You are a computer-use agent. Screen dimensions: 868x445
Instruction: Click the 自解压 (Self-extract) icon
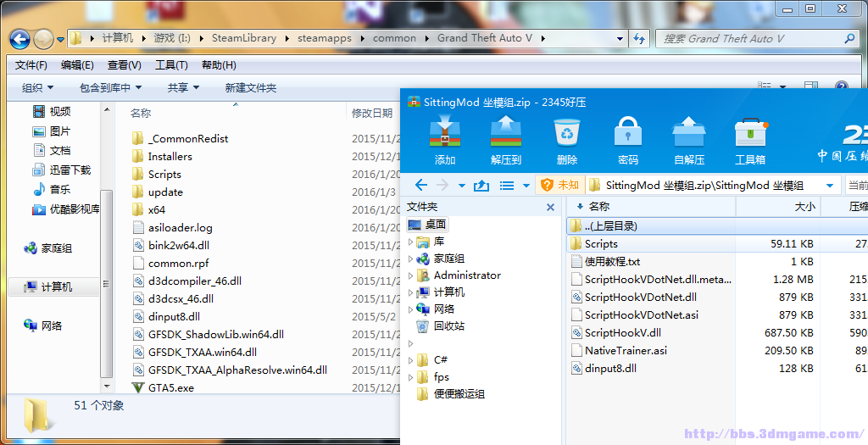[688, 140]
